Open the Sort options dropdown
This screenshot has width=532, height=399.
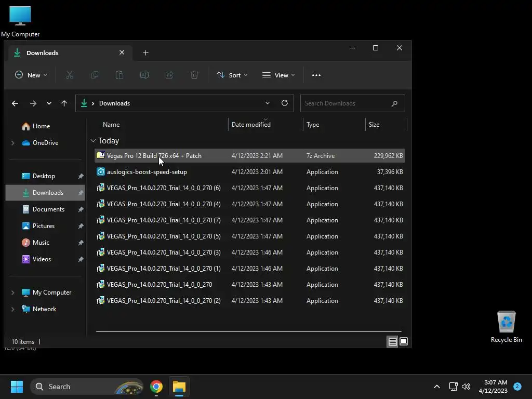232,75
